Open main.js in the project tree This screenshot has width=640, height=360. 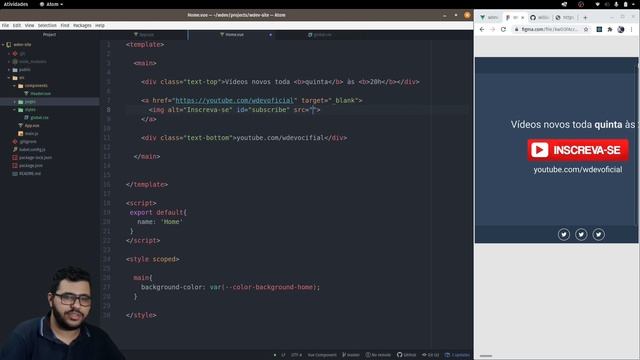pos(31,133)
